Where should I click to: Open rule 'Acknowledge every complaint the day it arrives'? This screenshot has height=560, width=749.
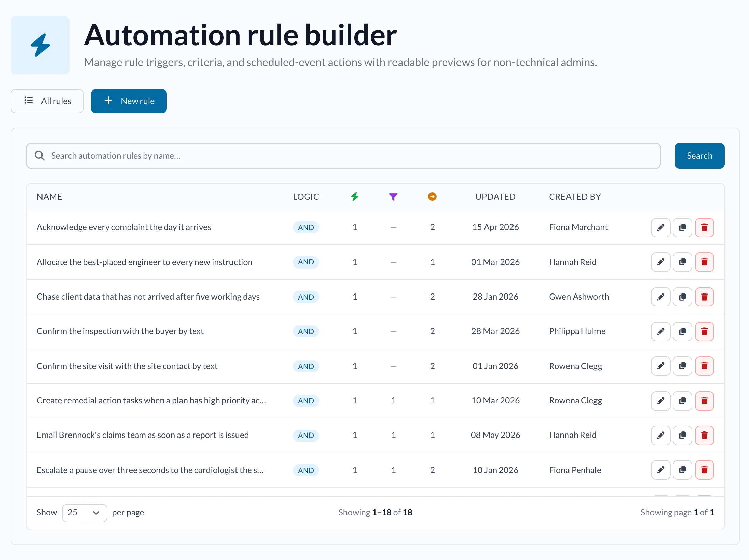[124, 227]
